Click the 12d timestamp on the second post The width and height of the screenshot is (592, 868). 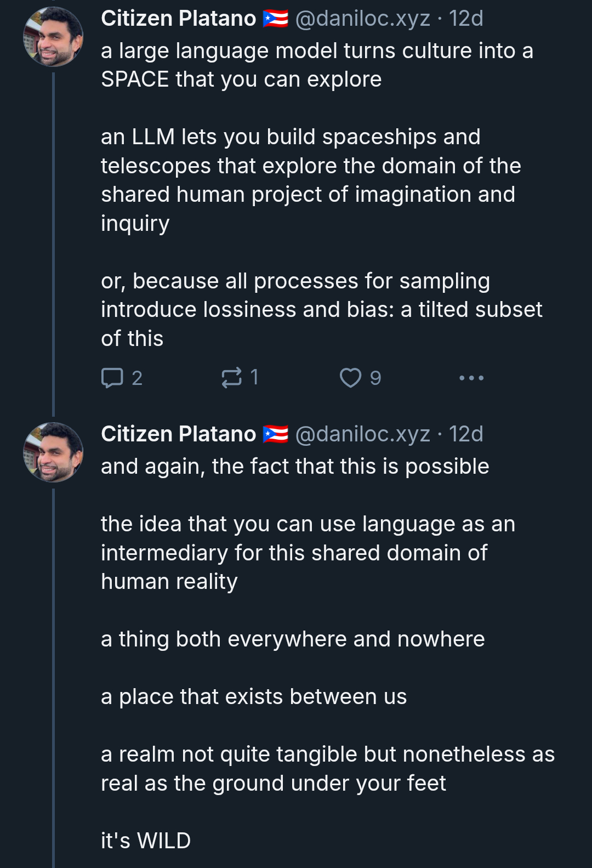tap(466, 434)
